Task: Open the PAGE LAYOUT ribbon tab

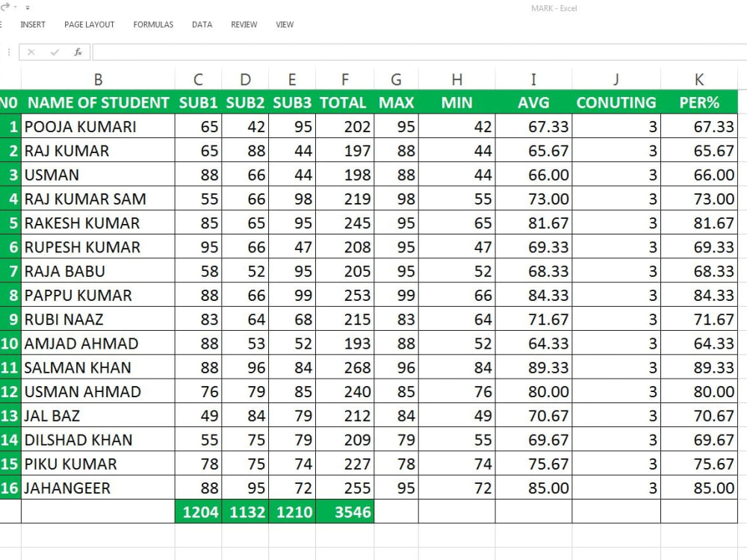Action: coord(89,25)
